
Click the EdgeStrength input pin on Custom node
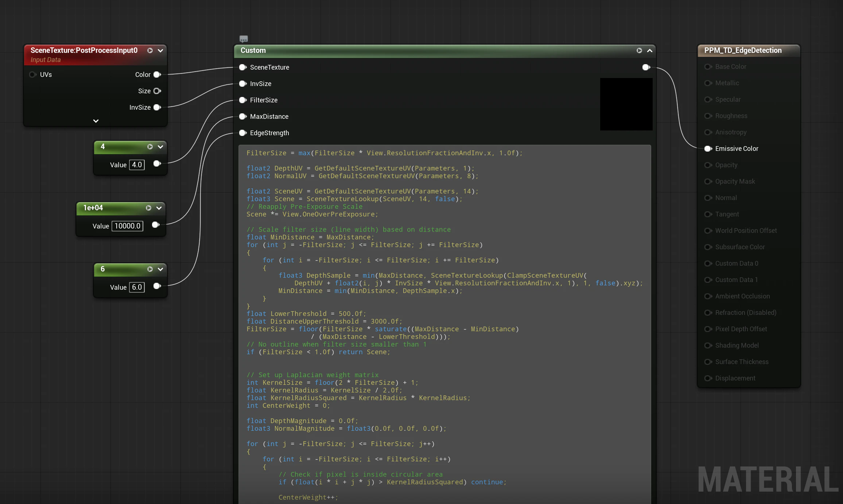[x=242, y=133]
